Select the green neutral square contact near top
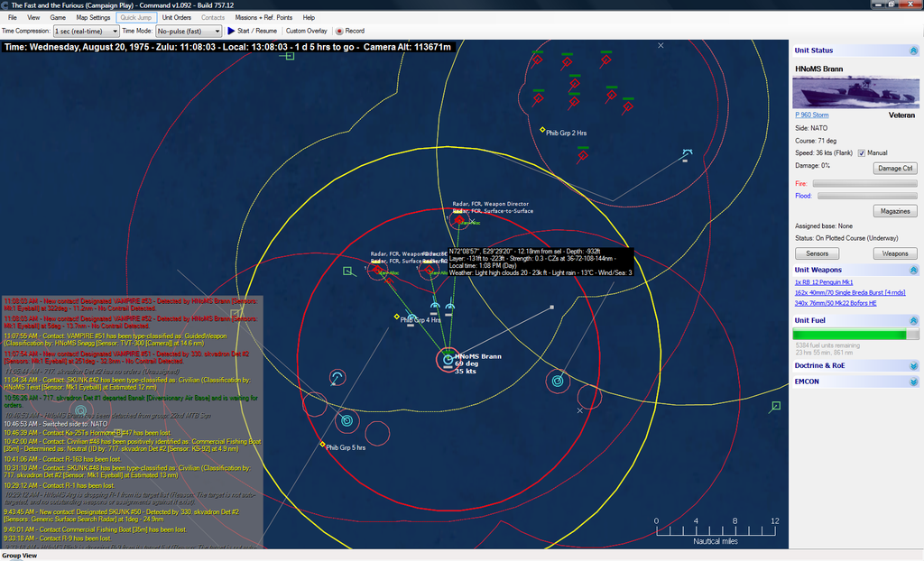Screen dimensions: 924x561 (x=289, y=56)
